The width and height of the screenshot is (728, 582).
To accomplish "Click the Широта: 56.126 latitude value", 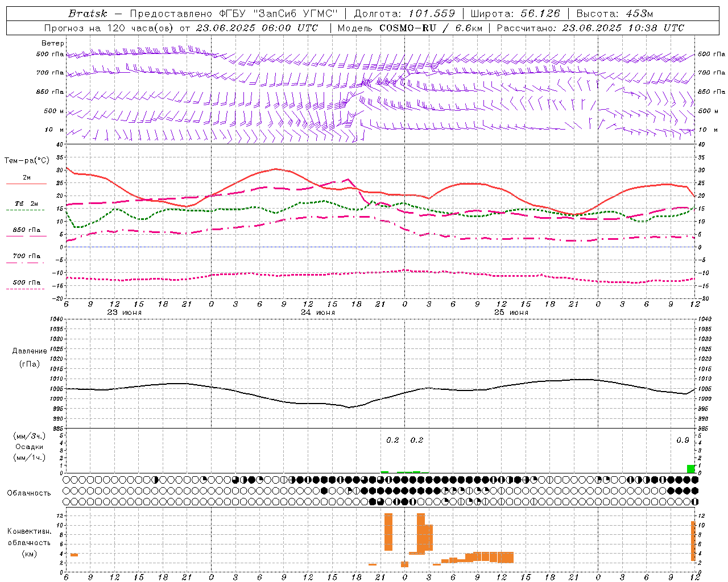I will pyautogui.click(x=515, y=14).
